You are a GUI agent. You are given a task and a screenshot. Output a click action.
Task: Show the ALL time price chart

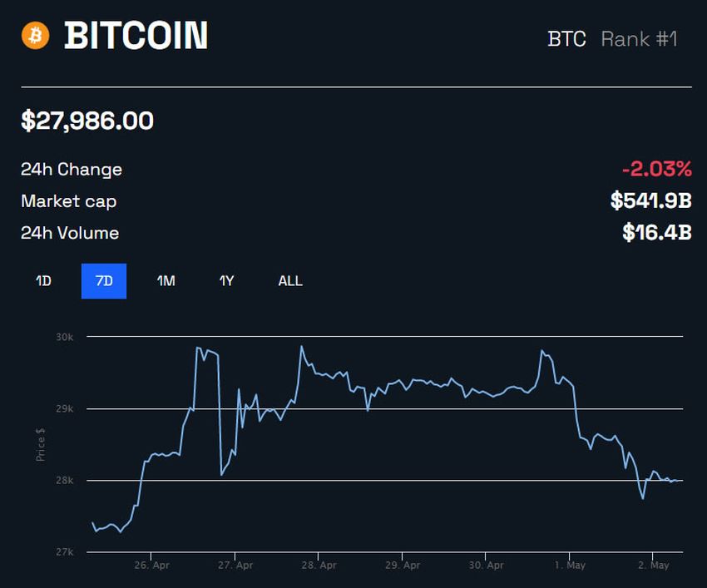(289, 281)
